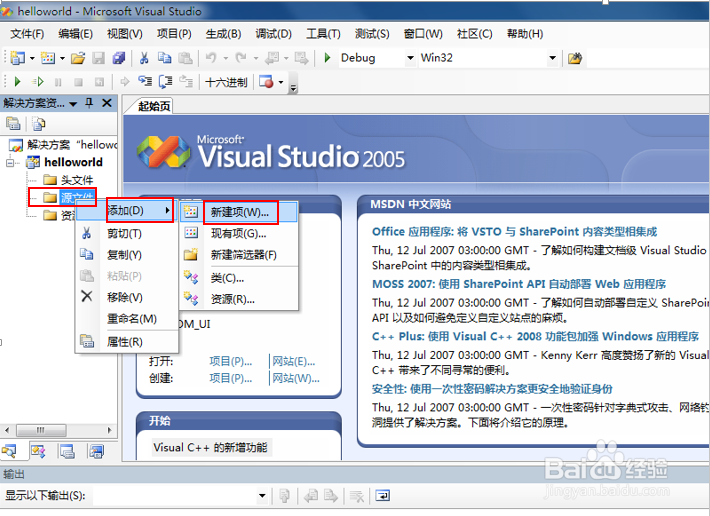Select the 头文件 folder in the tree
The image size is (710, 516).
(x=77, y=180)
